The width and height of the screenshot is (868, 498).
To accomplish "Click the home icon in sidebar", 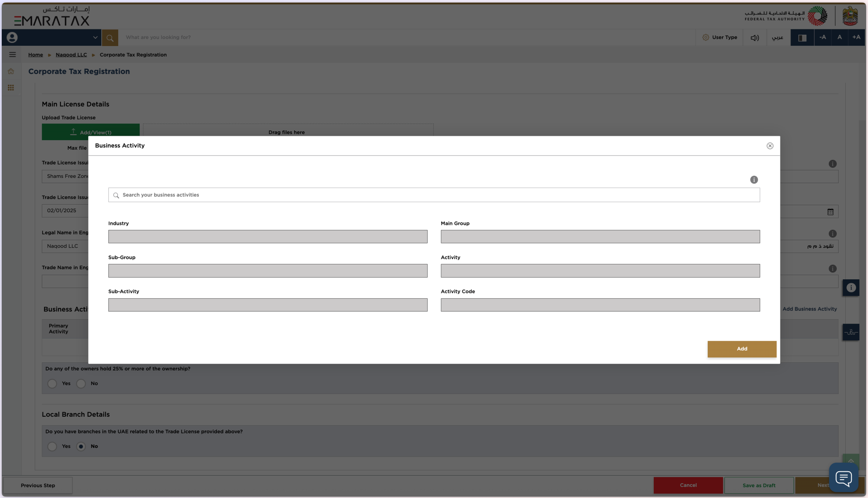I will 11,71.
